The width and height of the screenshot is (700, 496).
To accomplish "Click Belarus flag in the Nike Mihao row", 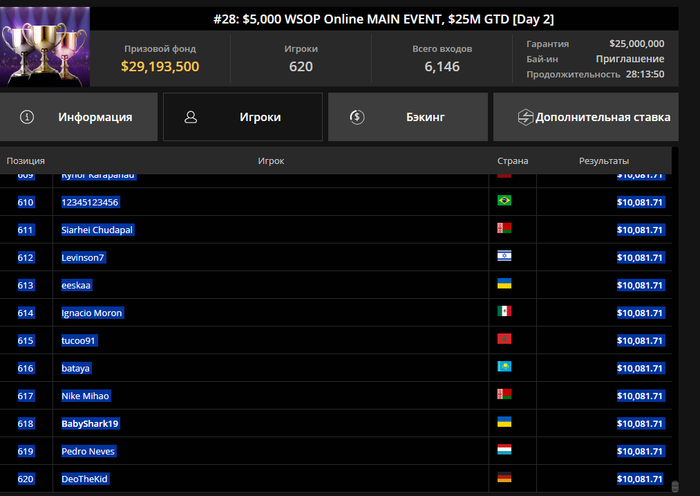I will click(504, 394).
